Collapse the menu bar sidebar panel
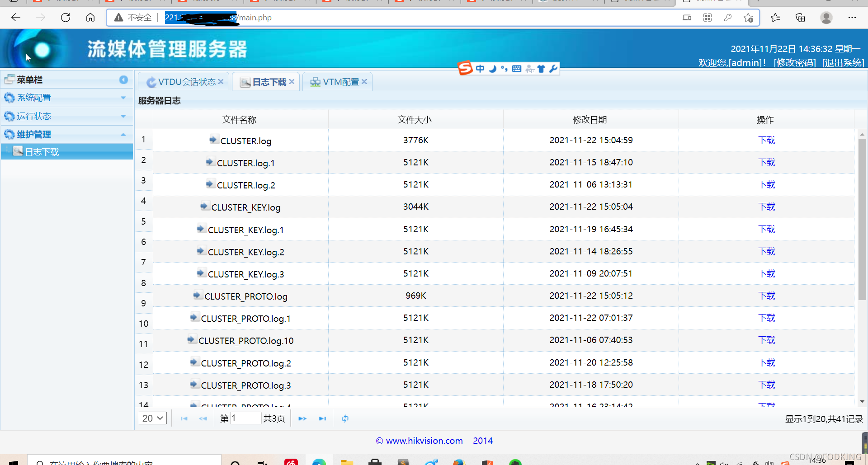The width and height of the screenshot is (868, 465). pyautogui.click(x=123, y=80)
